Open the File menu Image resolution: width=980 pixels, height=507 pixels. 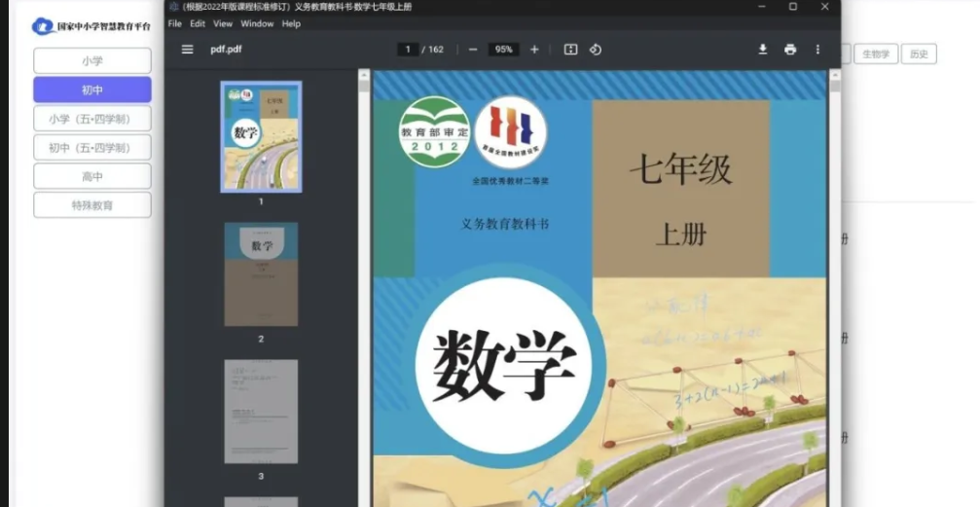[175, 23]
